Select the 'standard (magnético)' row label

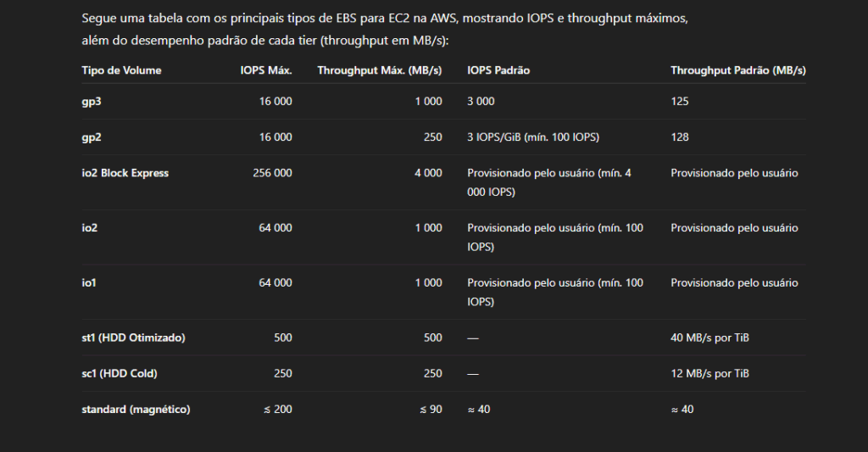(x=136, y=410)
